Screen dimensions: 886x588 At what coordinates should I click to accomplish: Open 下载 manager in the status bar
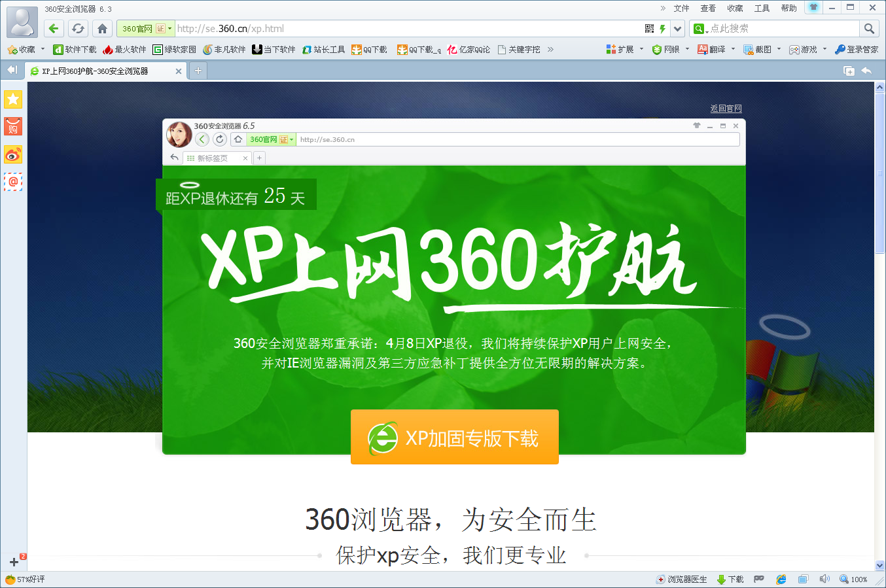pyautogui.click(x=730, y=579)
